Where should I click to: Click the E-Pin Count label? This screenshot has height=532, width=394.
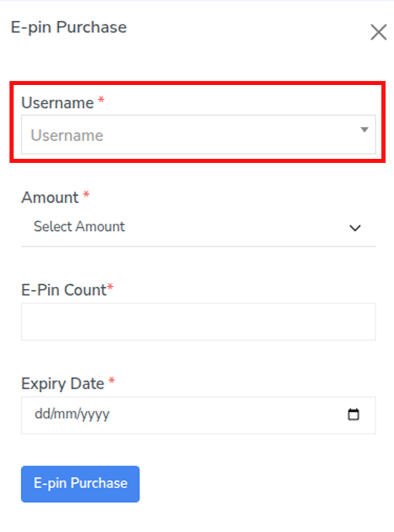coord(63,290)
